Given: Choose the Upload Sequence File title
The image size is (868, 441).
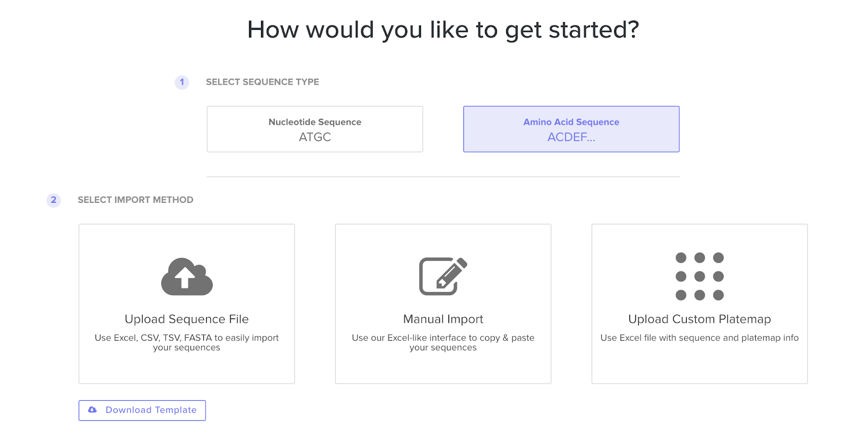Looking at the screenshot, I should click(187, 319).
